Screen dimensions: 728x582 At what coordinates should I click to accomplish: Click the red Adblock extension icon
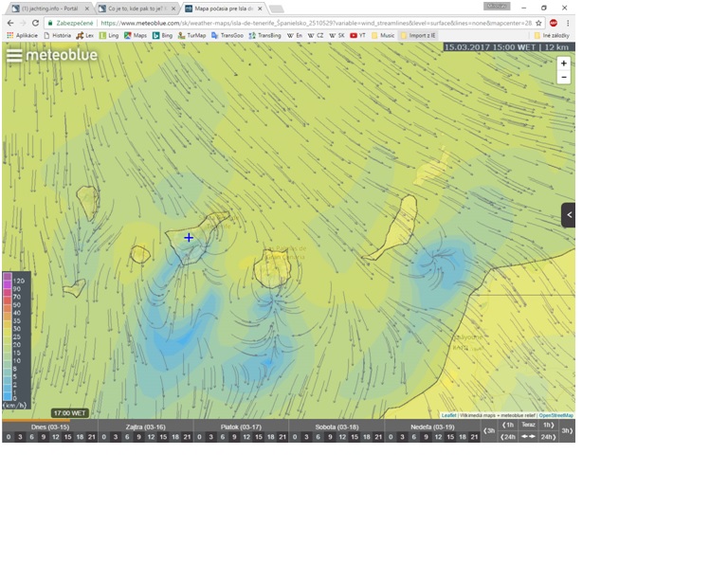(x=554, y=23)
